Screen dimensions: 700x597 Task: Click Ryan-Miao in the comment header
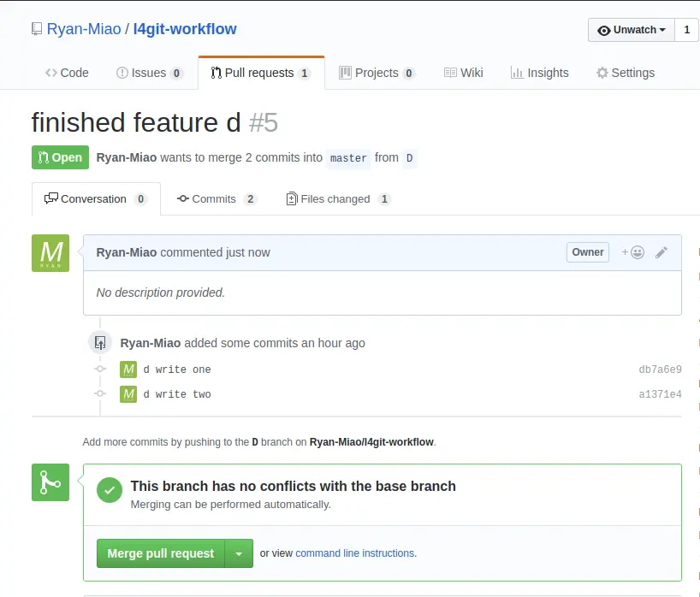click(127, 252)
